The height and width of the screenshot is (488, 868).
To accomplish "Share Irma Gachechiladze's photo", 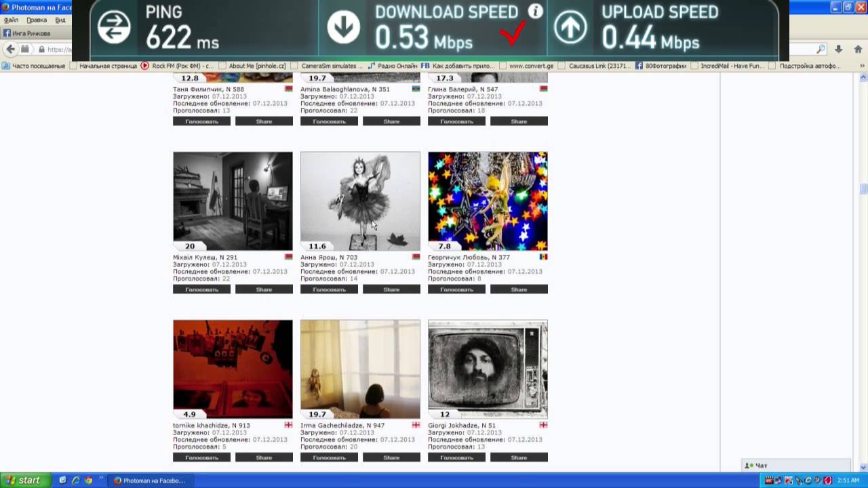I will click(x=391, y=457).
